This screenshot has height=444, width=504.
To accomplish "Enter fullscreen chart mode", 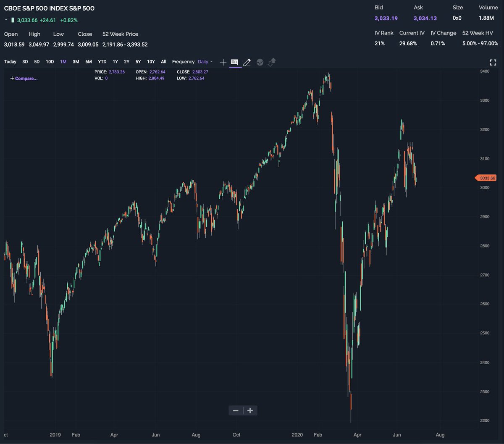I will (x=493, y=62).
